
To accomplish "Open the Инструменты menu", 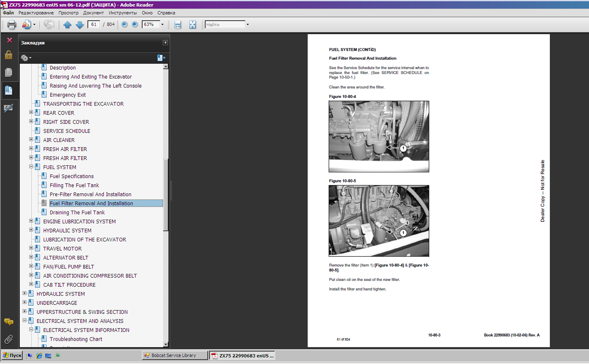I will tap(122, 13).
